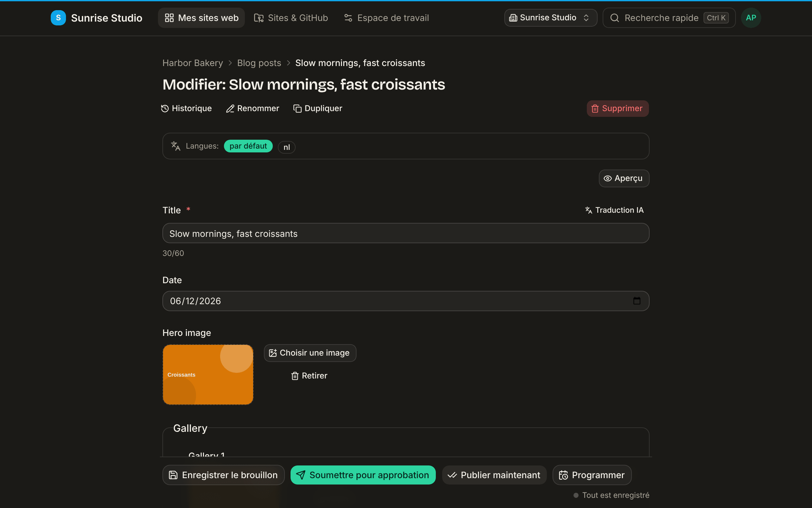The height and width of the screenshot is (508, 812).
Task: Click the current breadcrumb Slow mornings, fast croissants
Action: pyautogui.click(x=360, y=63)
